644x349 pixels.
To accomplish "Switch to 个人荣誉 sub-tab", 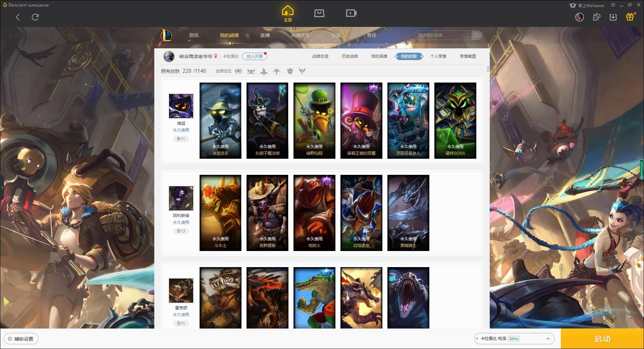I will tap(438, 56).
